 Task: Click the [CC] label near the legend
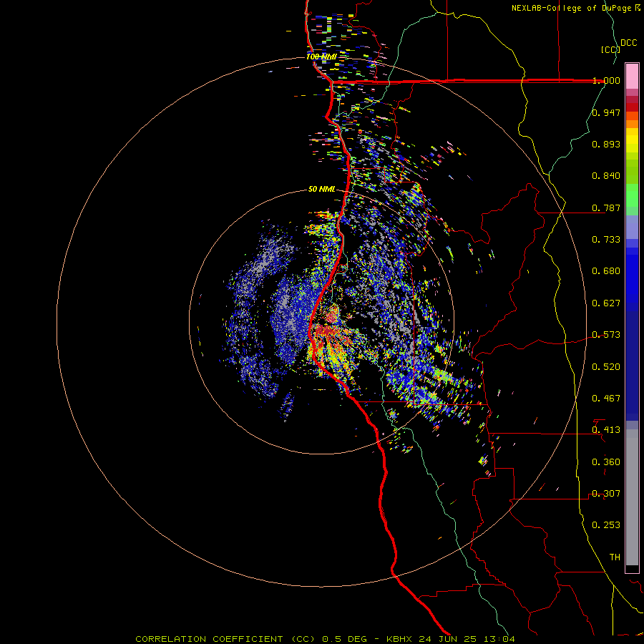[610, 49]
